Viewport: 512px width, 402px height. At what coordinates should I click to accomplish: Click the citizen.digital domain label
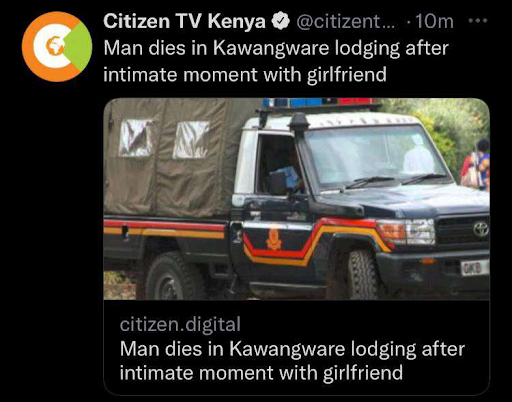coord(180,324)
